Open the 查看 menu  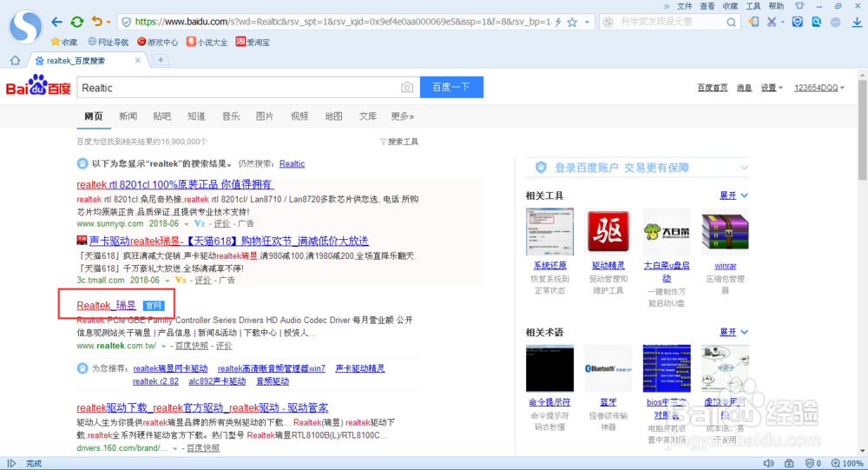point(707,6)
